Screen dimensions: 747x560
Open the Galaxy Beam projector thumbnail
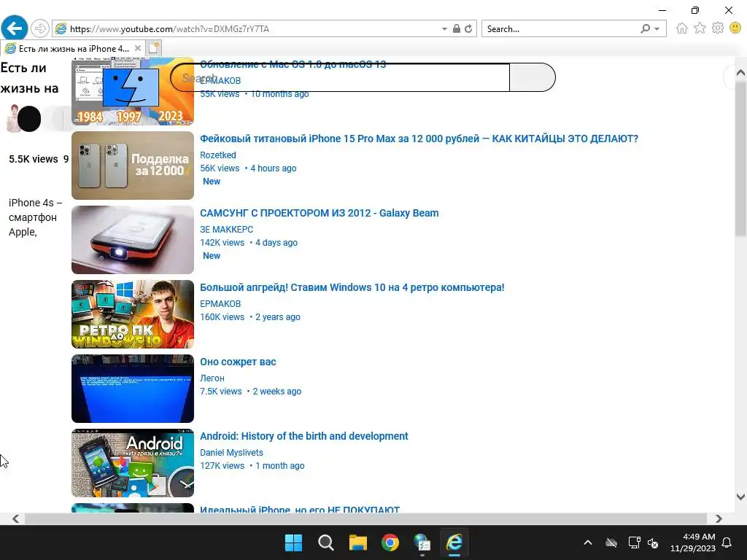(x=133, y=239)
